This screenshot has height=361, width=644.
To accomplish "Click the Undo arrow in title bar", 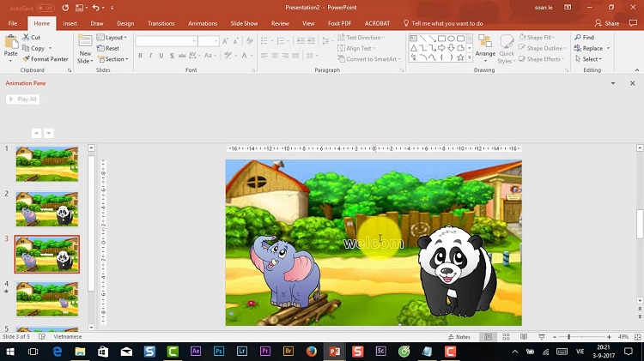I will point(95,8).
